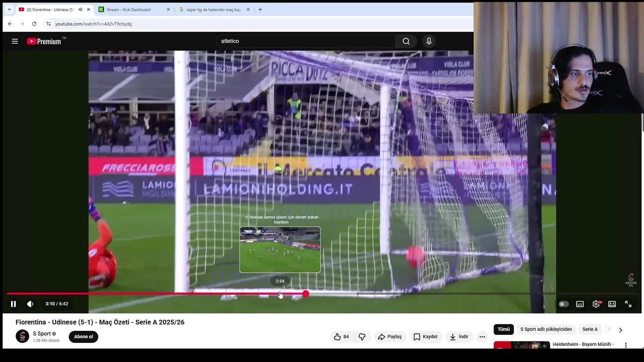Image resolution: width=644 pixels, height=362 pixels.
Task: Dislike the video
Action: click(362, 337)
